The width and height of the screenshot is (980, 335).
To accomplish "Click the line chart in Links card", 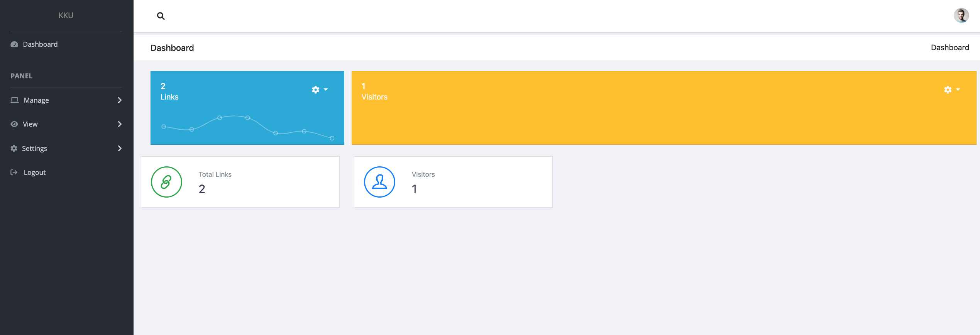I will pos(247,127).
